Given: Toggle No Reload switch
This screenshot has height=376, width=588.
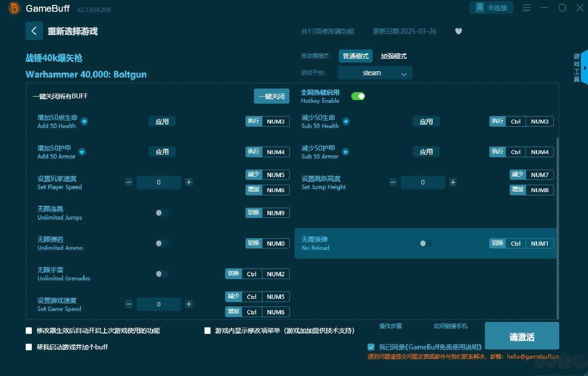Looking at the screenshot, I should pyautogui.click(x=426, y=243).
